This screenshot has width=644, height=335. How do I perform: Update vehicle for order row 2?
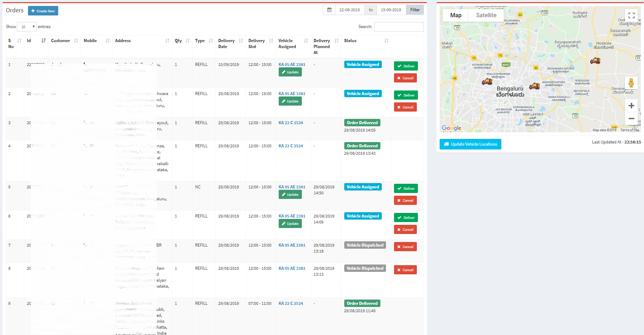click(x=290, y=101)
